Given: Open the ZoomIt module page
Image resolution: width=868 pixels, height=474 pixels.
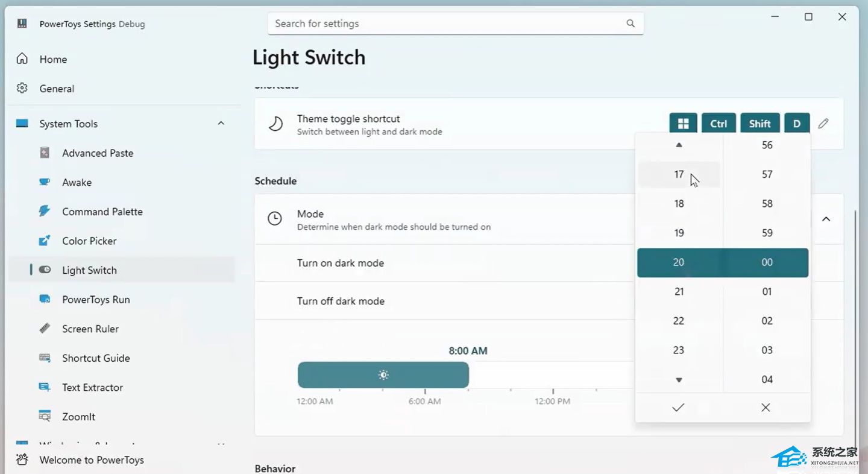Looking at the screenshot, I should click(x=78, y=416).
